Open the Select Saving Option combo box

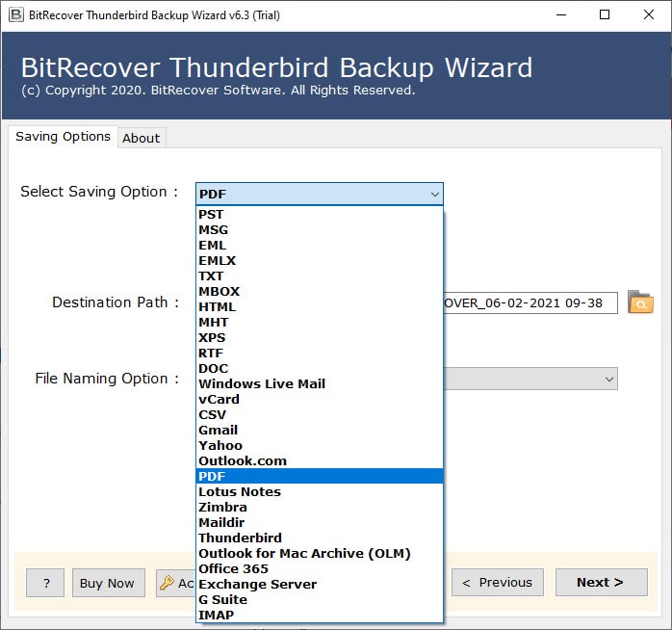coord(320,194)
